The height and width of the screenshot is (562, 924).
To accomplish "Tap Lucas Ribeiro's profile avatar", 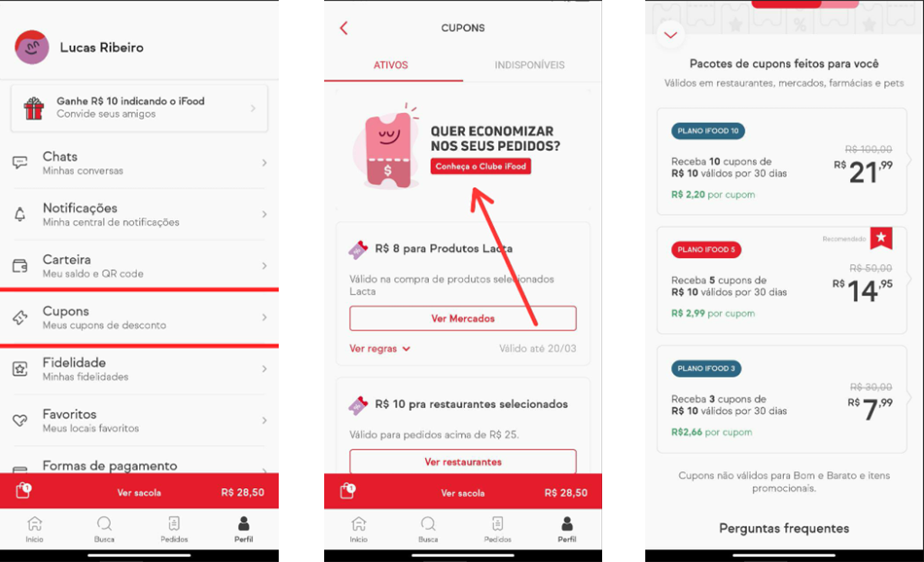I will (32, 47).
